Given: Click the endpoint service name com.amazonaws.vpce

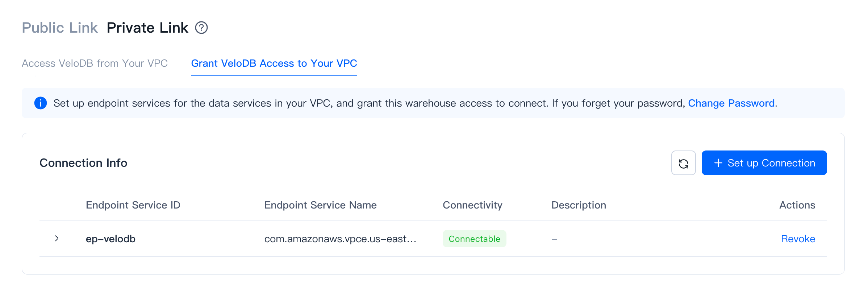Looking at the screenshot, I should [341, 239].
